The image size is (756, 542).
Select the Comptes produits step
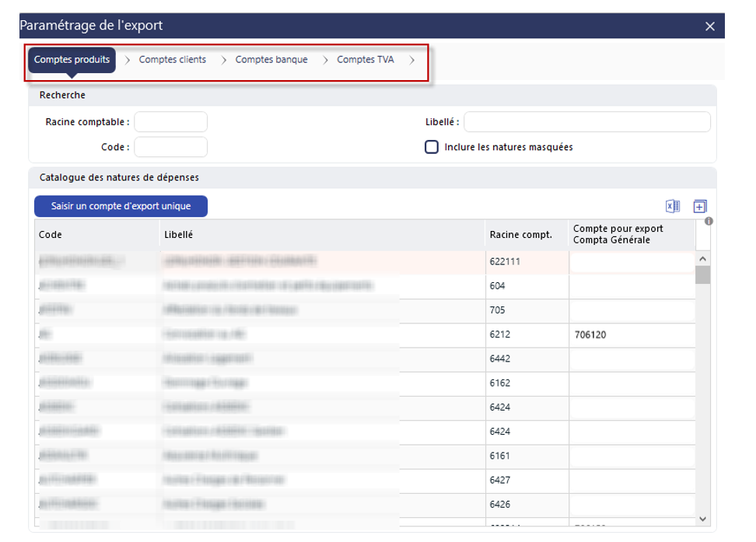(x=72, y=60)
